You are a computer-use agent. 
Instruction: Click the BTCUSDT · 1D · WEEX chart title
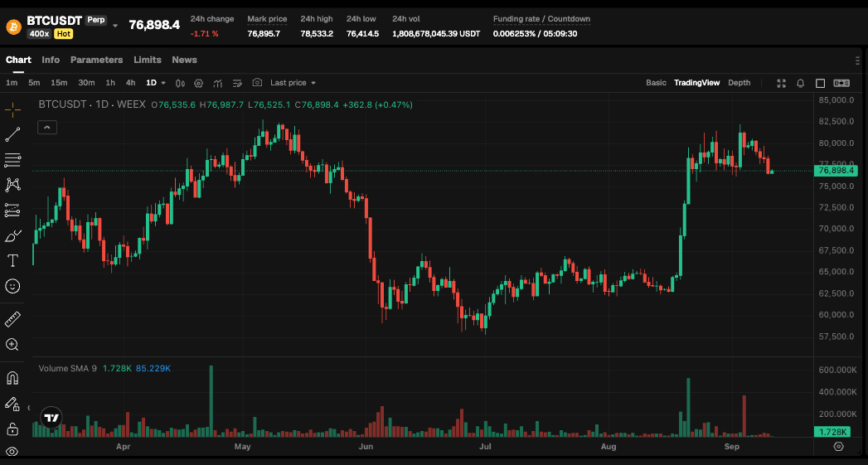tap(92, 104)
